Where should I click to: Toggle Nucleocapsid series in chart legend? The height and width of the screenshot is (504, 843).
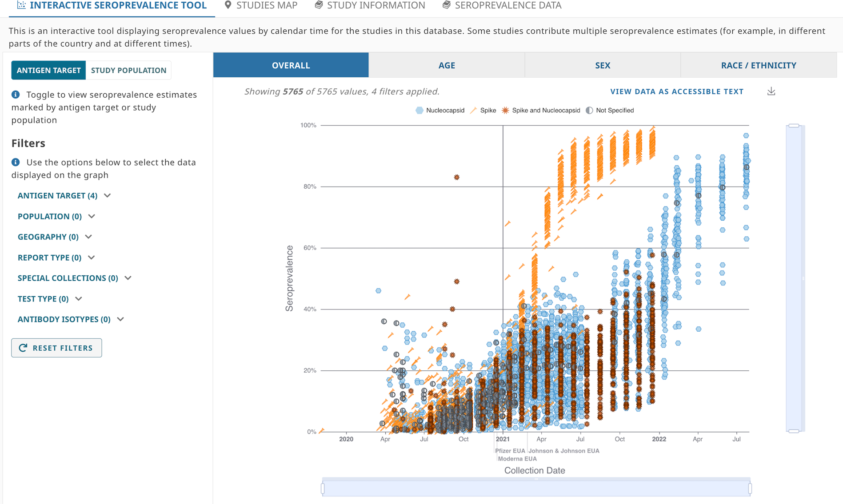click(440, 111)
